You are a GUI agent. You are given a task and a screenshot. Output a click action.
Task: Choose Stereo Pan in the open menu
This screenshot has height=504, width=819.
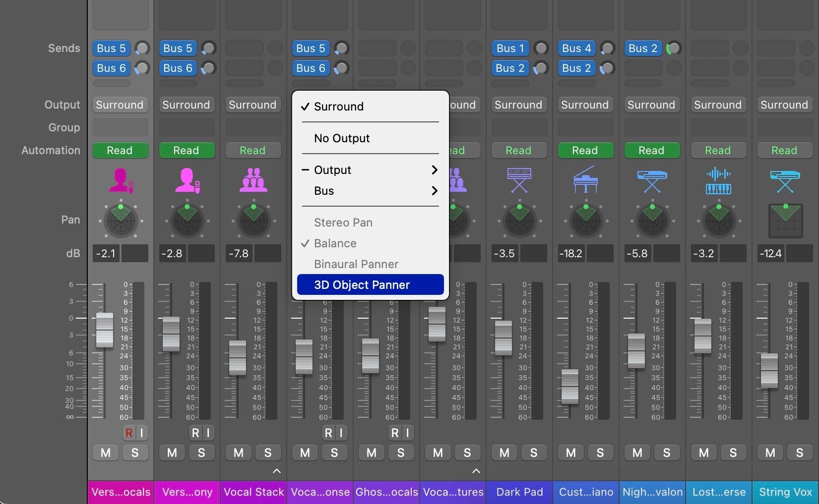pos(343,222)
